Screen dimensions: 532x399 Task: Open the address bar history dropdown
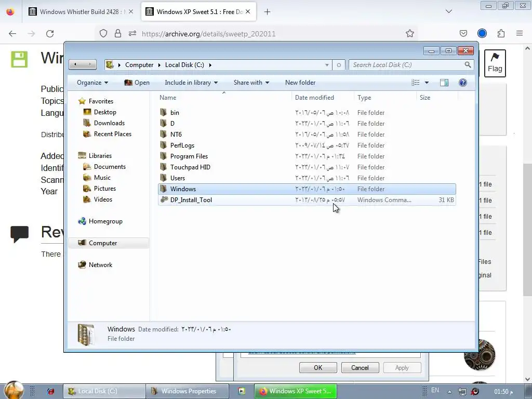(327, 65)
